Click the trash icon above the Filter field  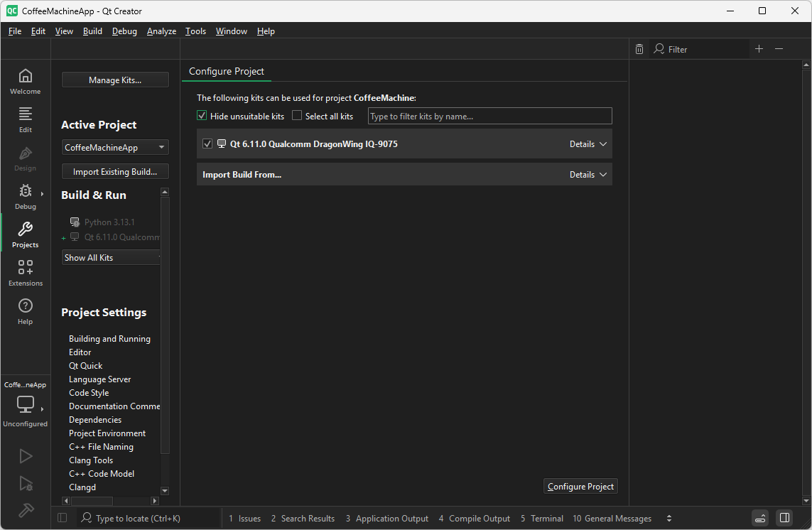pyautogui.click(x=639, y=48)
